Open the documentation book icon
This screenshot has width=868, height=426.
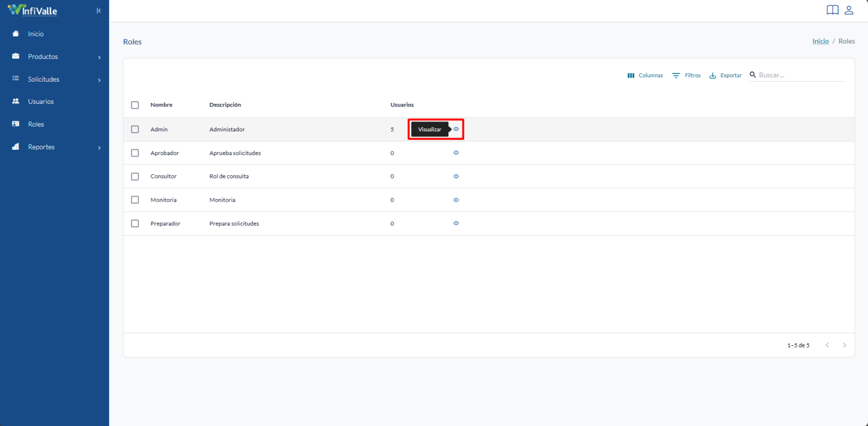coord(832,10)
